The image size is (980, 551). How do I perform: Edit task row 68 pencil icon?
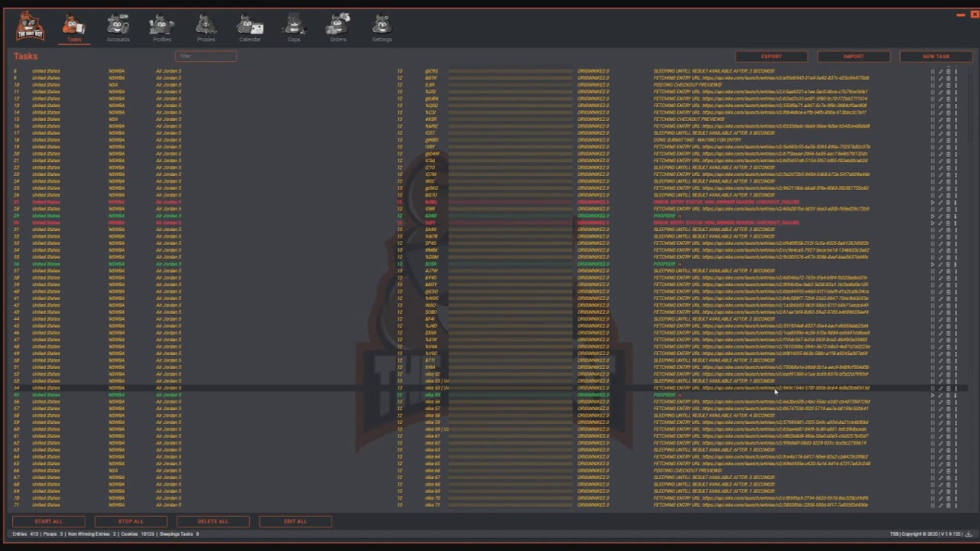tap(941, 484)
